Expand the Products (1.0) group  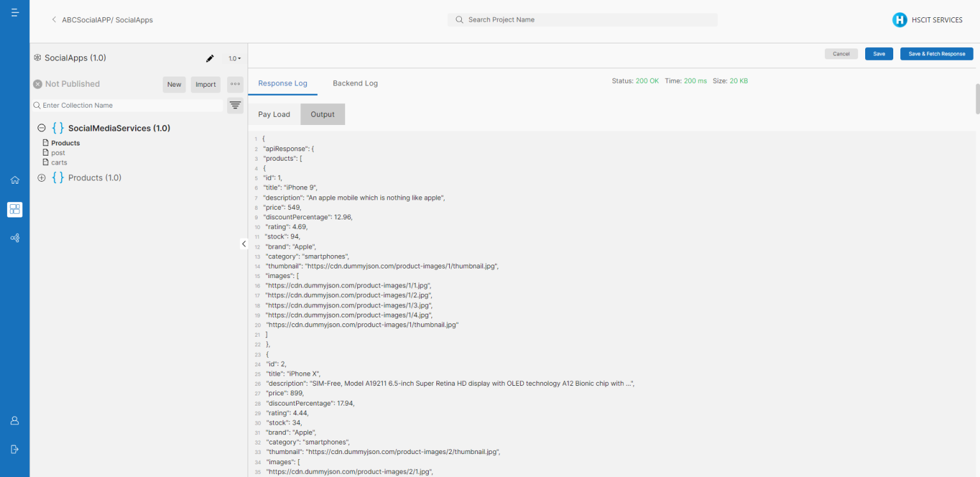point(41,177)
